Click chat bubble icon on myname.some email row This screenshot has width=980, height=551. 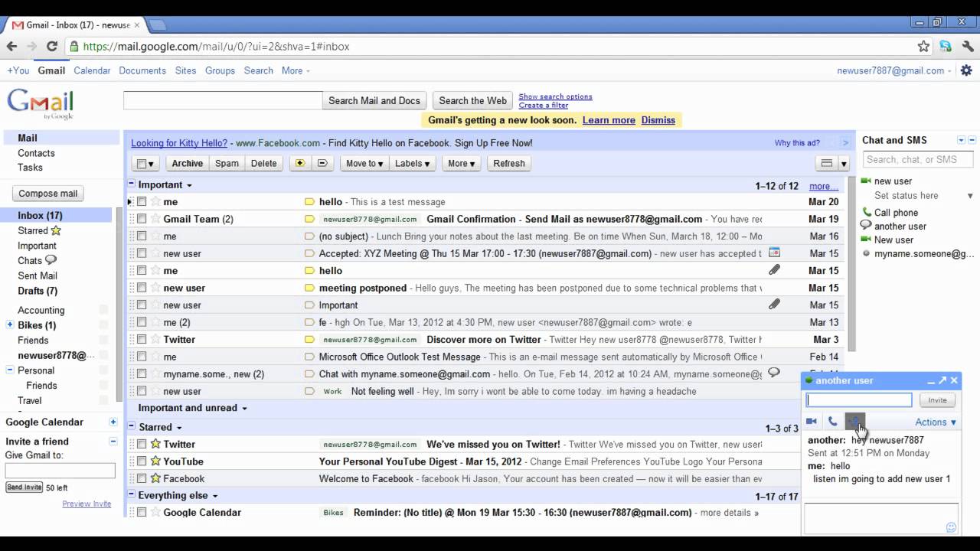click(774, 373)
